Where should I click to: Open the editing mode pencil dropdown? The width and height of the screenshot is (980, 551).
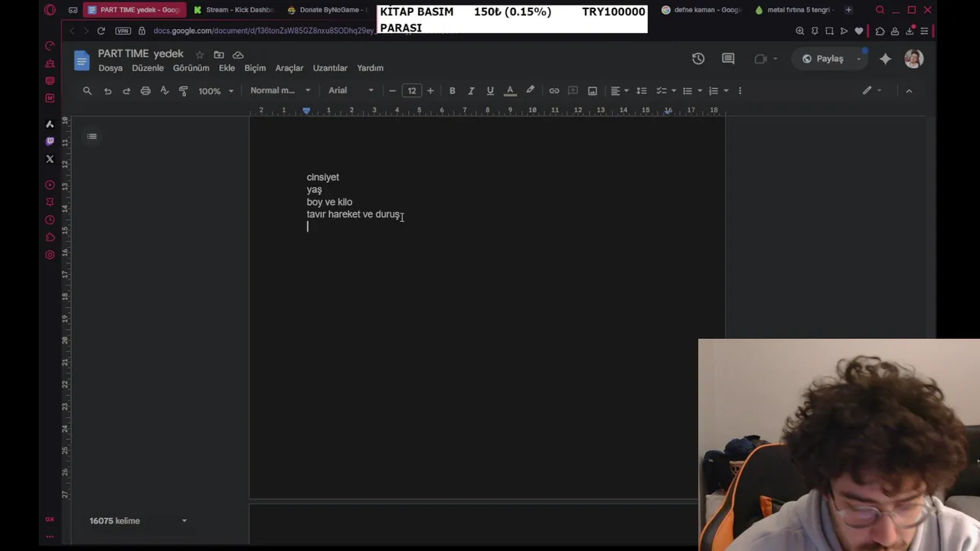click(x=872, y=90)
